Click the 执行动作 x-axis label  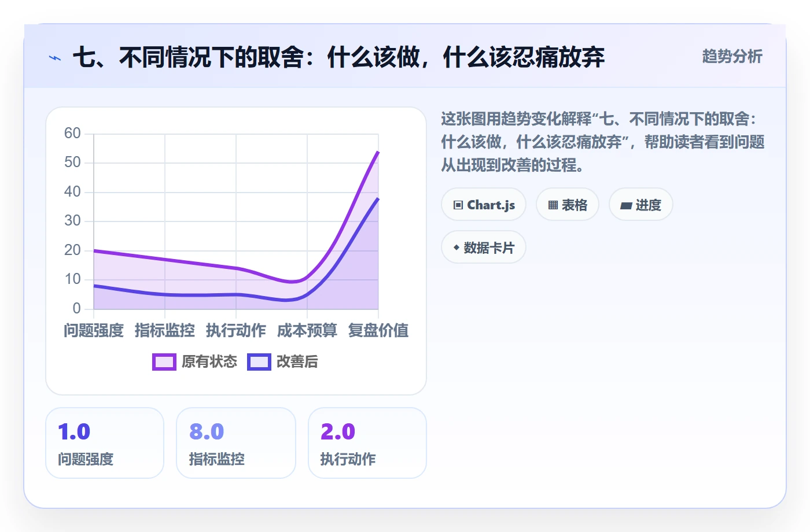(236, 331)
